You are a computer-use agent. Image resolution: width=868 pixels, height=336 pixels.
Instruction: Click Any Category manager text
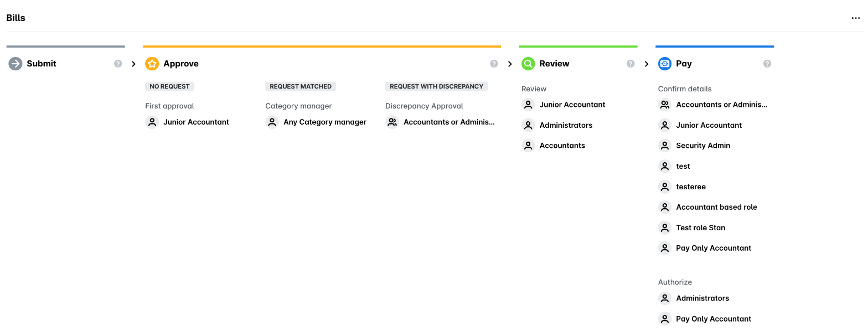(325, 122)
